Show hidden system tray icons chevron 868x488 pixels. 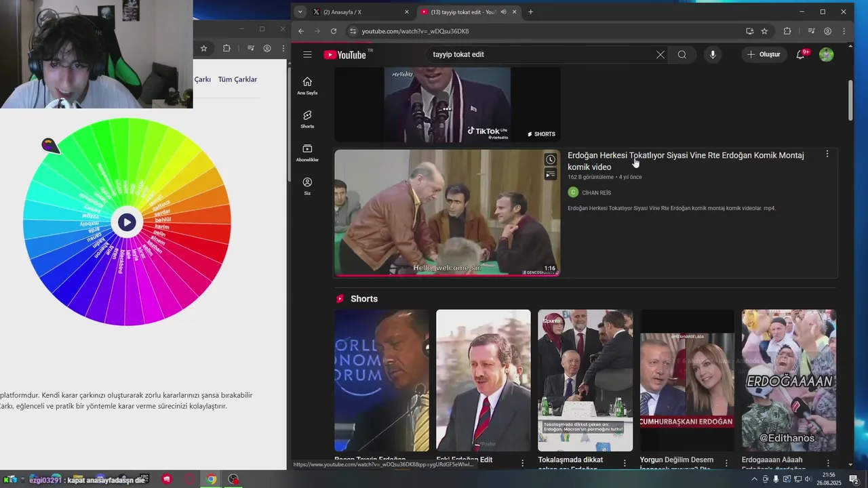click(754, 479)
